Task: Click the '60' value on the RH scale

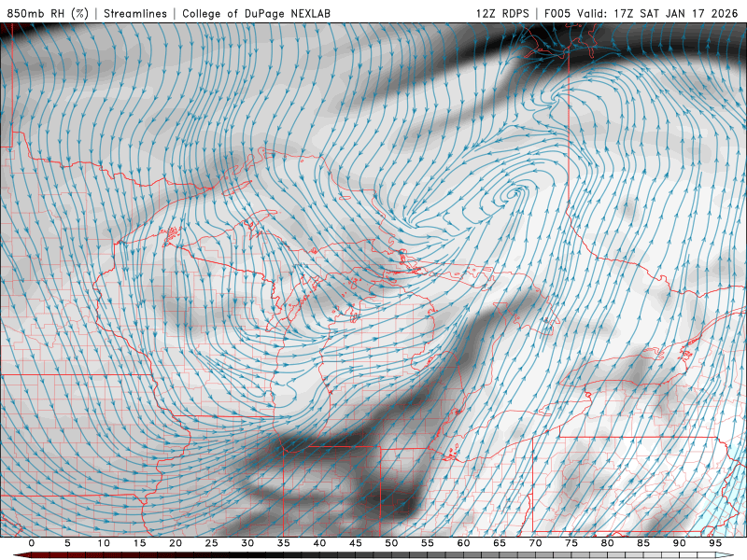Action: [x=463, y=543]
